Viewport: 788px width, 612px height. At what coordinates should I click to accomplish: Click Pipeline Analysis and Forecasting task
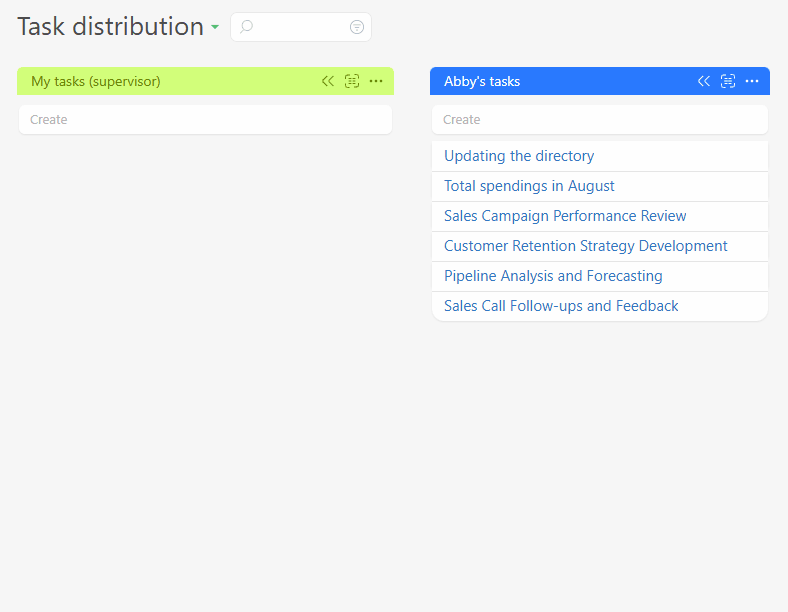tap(553, 276)
